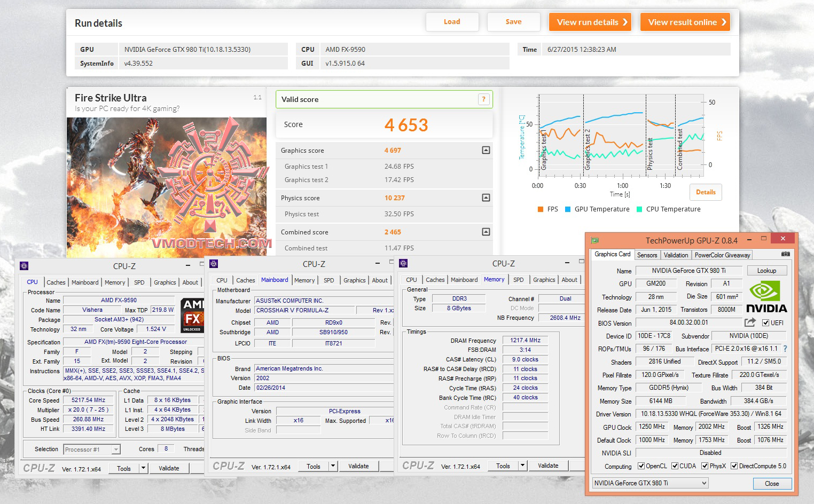Click the Driver Version field in GPU-Z
814x504 pixels.
pyautogui.click(x=711, y=414)
